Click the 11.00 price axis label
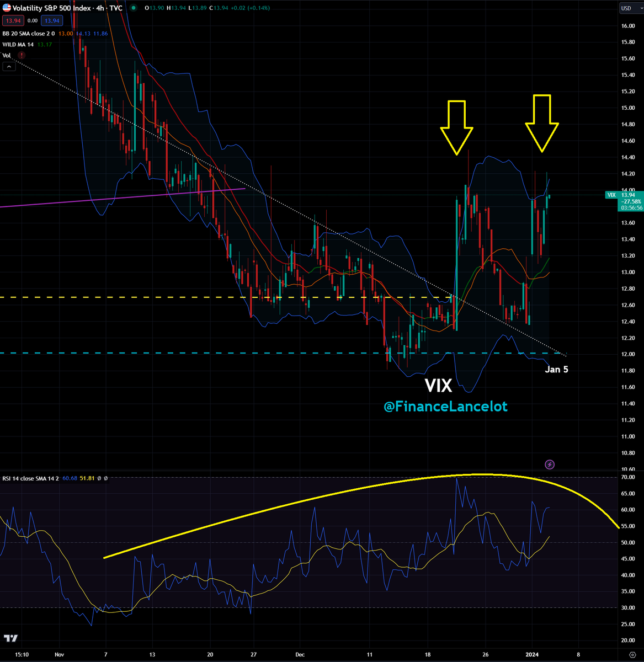The height and width of the screenshot is (662, 644). point(627,436)
